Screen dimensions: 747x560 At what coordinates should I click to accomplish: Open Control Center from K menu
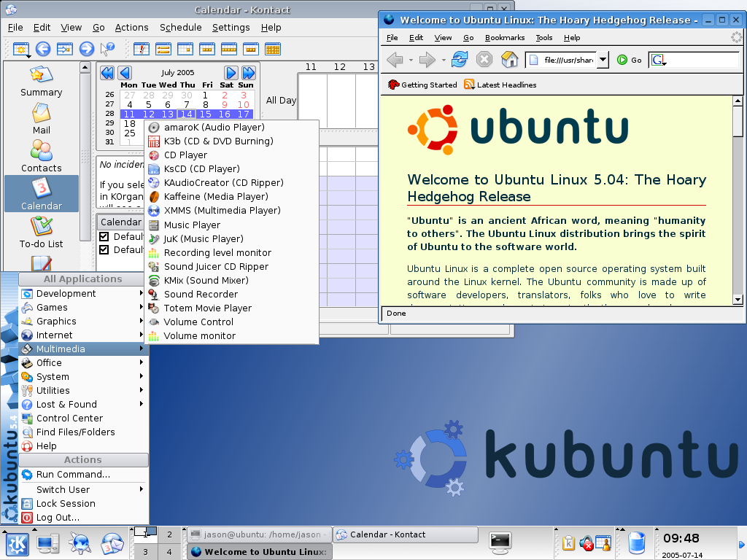click(83, 418)
